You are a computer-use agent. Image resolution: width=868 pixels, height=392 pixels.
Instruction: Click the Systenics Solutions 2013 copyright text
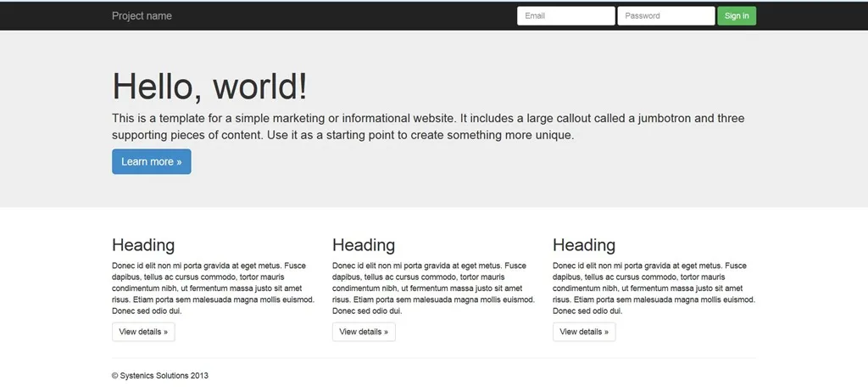(160, 375)
